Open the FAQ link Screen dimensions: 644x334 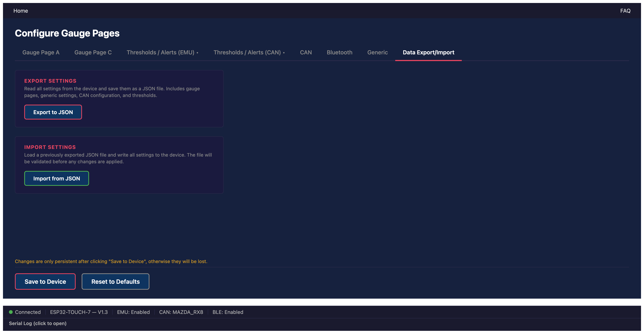tap(625, 11)
